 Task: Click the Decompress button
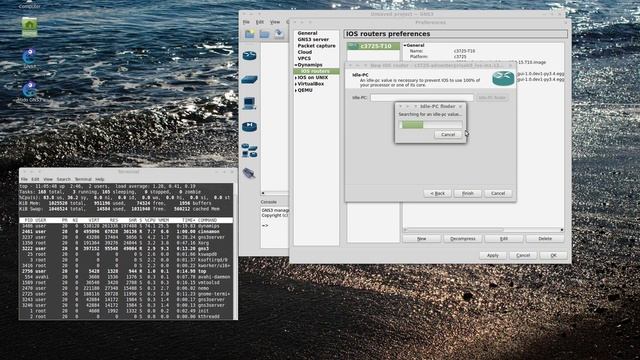[462, 238]
